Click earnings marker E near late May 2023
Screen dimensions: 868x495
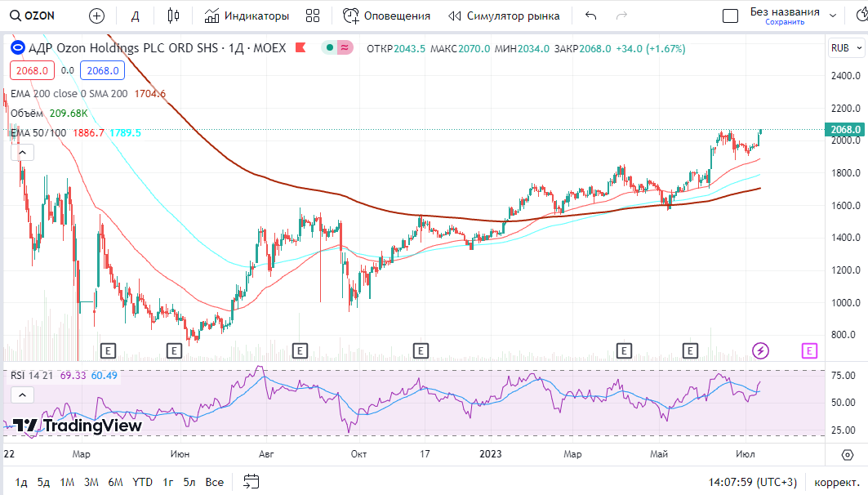[x=690, y=350]
